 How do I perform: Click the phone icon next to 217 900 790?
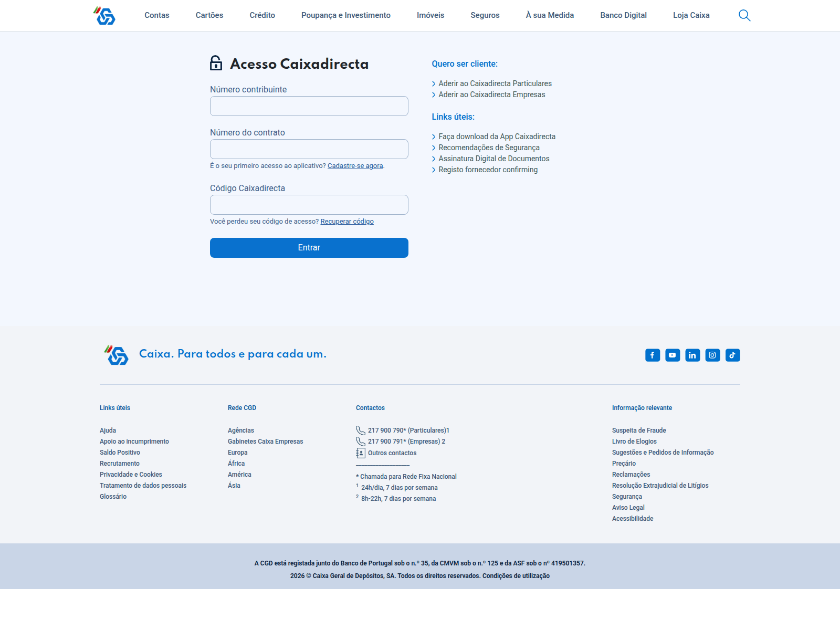[x=361, y=430]
